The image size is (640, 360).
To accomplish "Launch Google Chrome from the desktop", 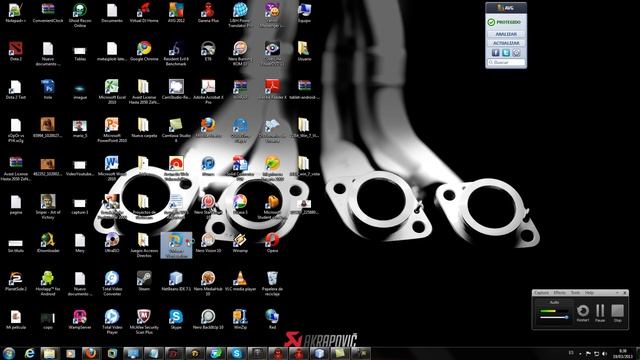I will tap(144, 51).
